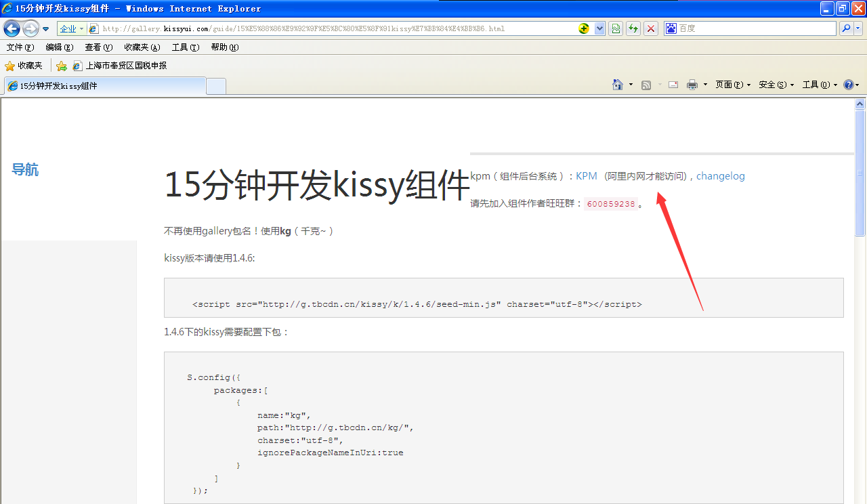
Task: Open the recent pages history dropdown
Action: coord(45,29)
